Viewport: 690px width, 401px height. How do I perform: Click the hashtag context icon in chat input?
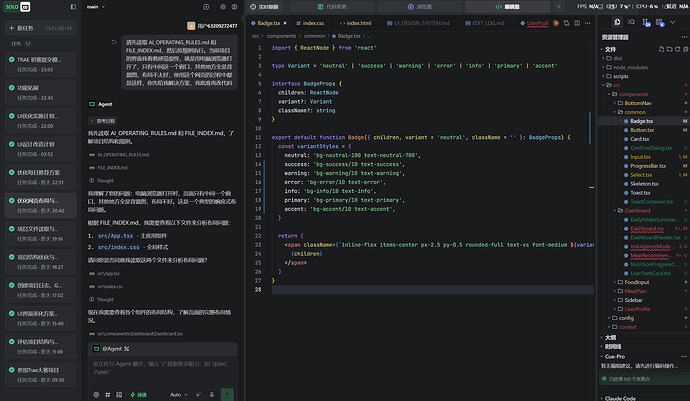pyautogui.click(x=108, y=395)
